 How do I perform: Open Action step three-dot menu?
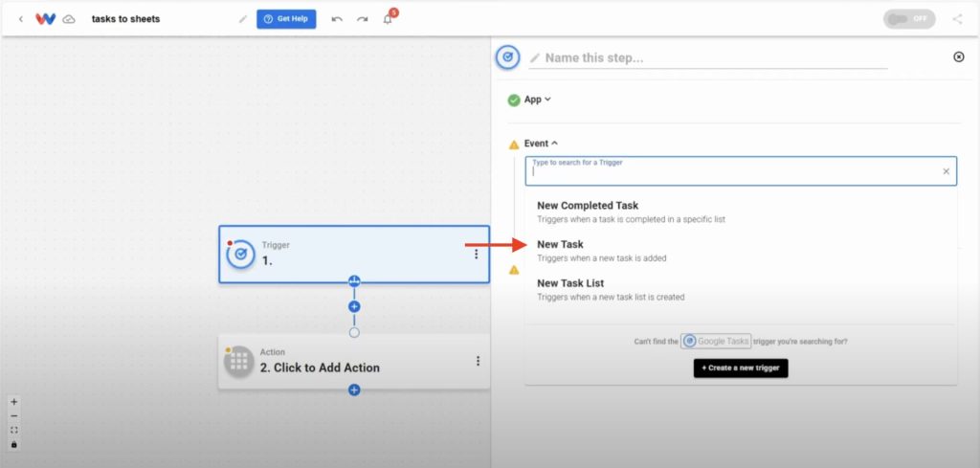(x=479, y=361)
